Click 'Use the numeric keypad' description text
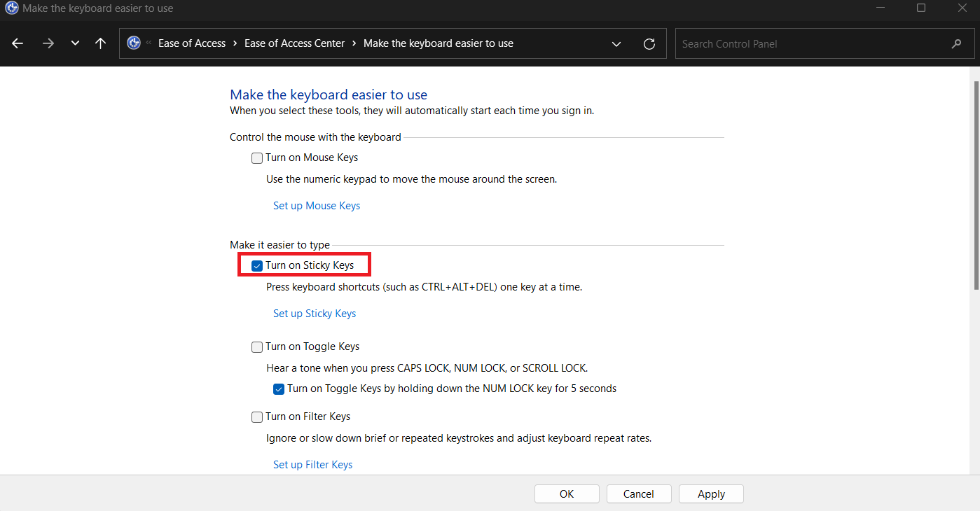 [x=411, y=179]
